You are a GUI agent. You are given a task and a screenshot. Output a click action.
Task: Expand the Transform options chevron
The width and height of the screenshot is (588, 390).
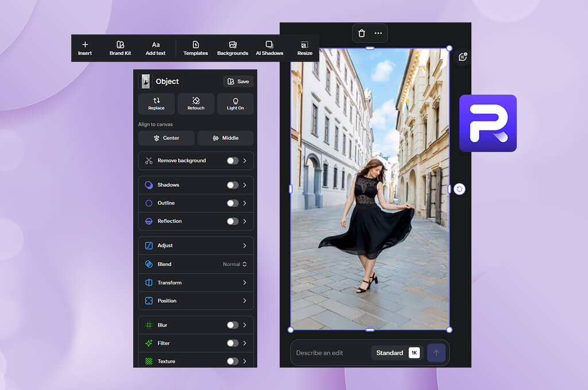point(245,283)
